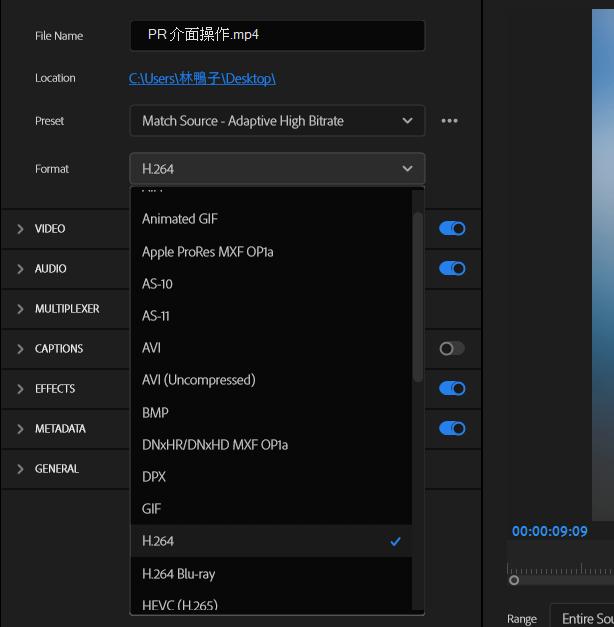Expand the AUDIO section
Screen dimensions: 614x627
[20, 269]
